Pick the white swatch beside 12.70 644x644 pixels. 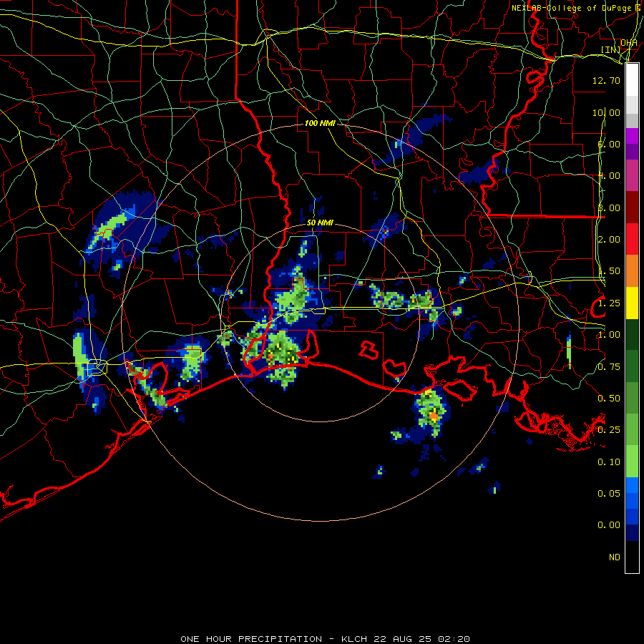coord(632,80)
